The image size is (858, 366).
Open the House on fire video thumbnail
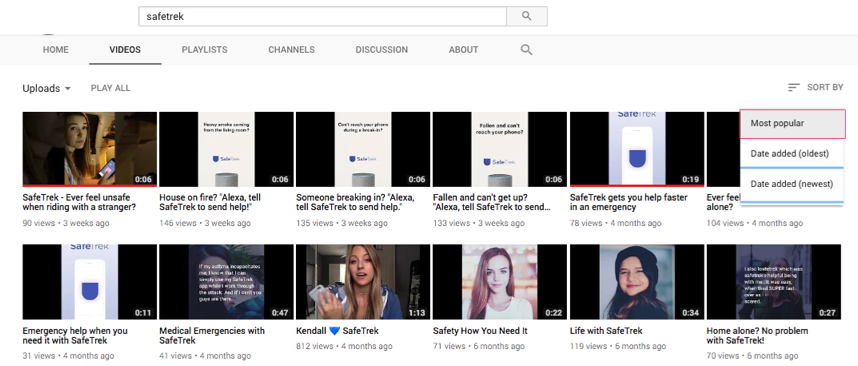pyautogui.click(x=226, y=149)
